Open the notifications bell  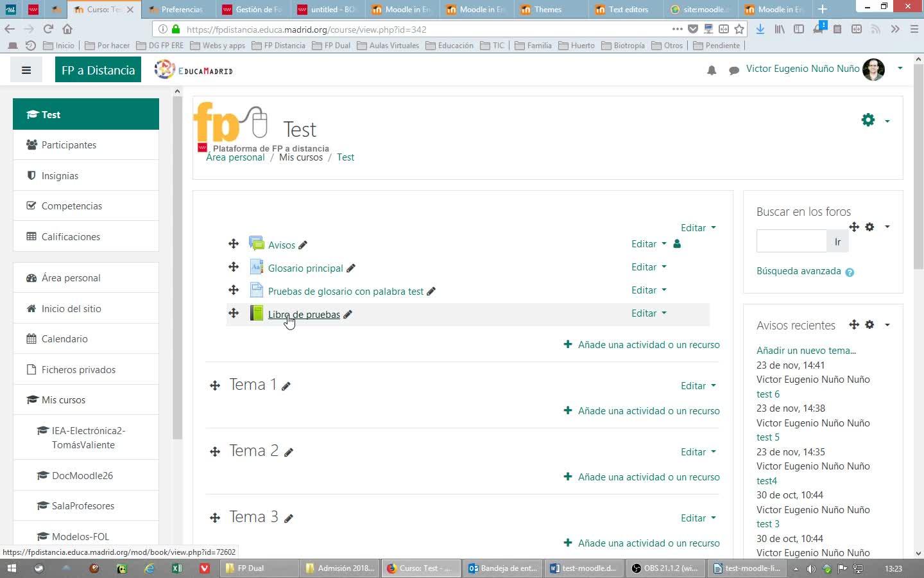point(712,70)
